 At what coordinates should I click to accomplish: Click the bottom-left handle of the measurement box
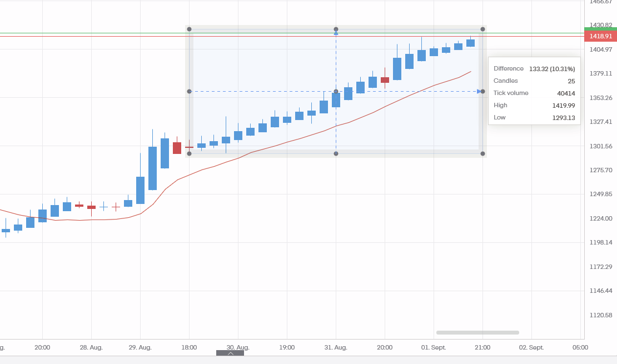pyautogui.click(x=189, y=153)
